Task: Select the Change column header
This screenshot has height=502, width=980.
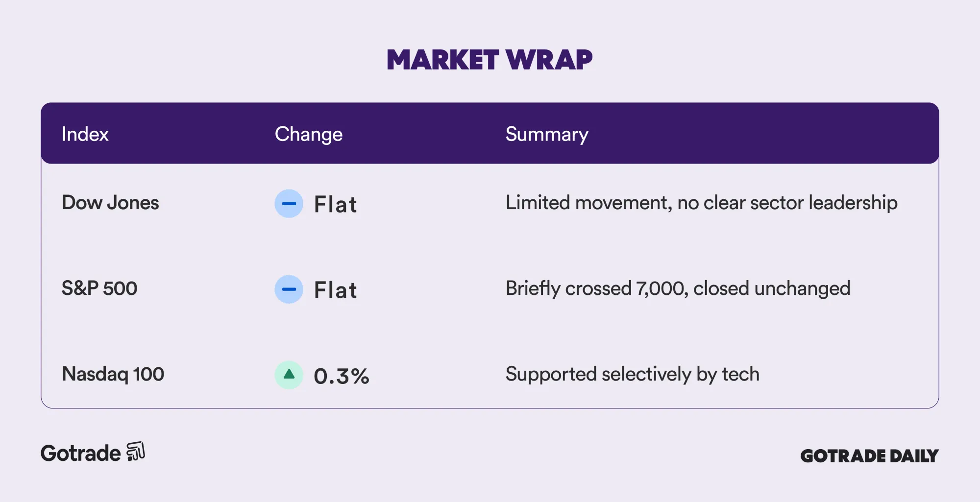Action: point(308,134)
